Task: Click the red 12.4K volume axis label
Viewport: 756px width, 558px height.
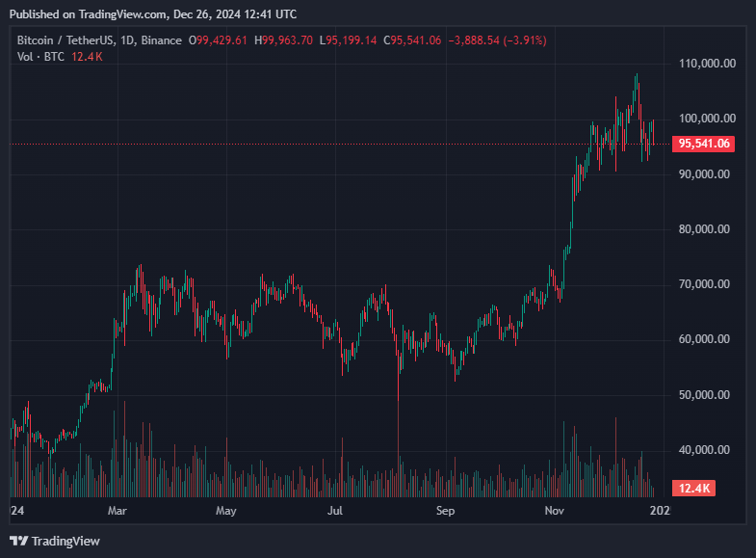Action: click(693, 488)
